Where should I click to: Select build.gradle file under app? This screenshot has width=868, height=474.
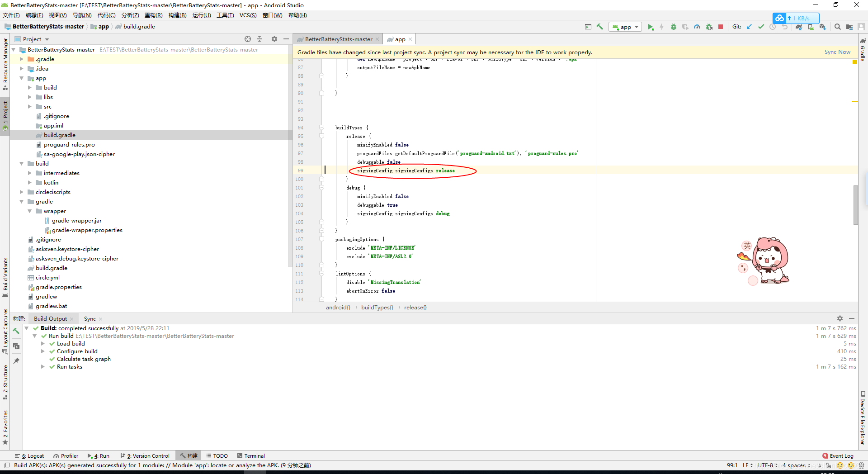click(60, 135)
